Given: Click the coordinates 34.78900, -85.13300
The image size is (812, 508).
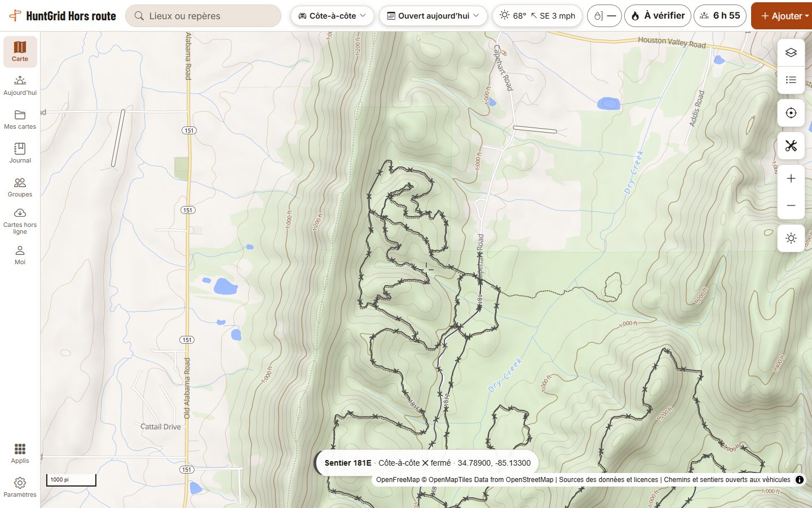Looking at the screenshot, I should click(494, 463).
